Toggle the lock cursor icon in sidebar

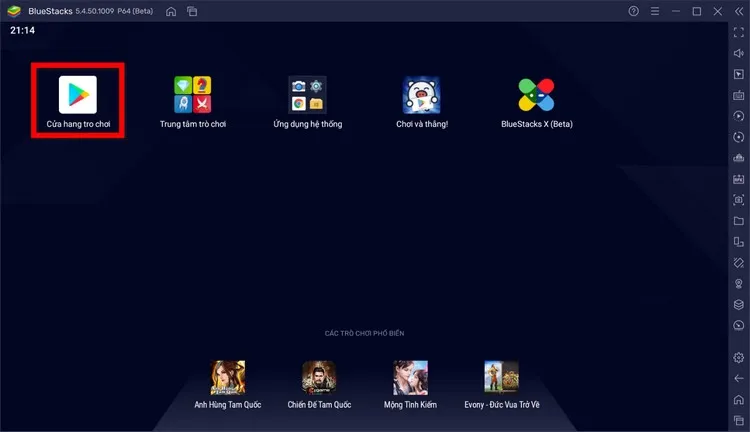(739, 74)
